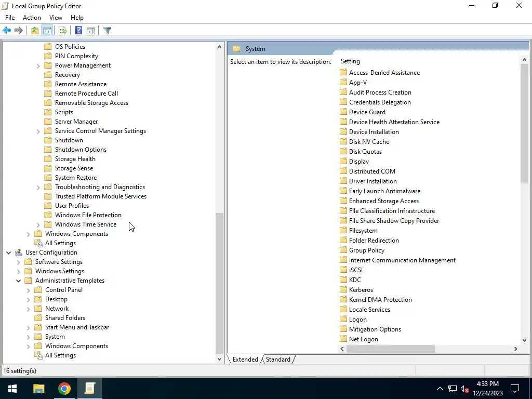Click User Configuration node icon
Viewport: 532px width, 399px height.
(x=18, y=252)
